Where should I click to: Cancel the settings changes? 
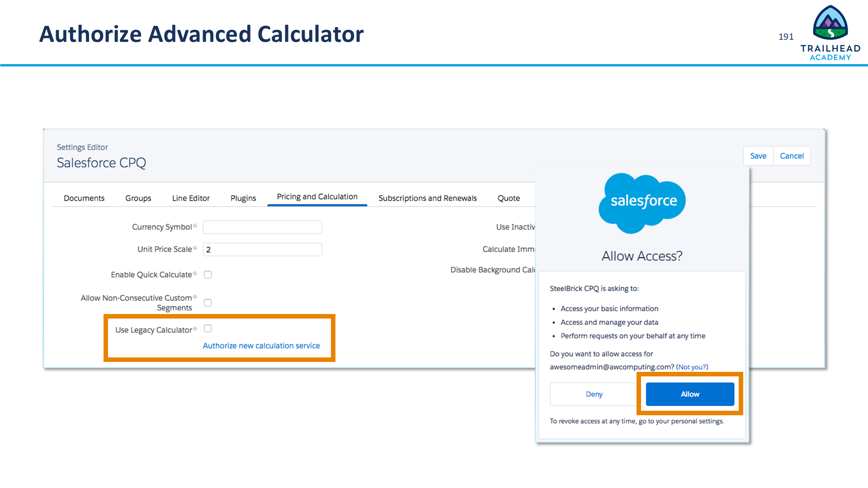pyautogui.click(x=792, y=156)
